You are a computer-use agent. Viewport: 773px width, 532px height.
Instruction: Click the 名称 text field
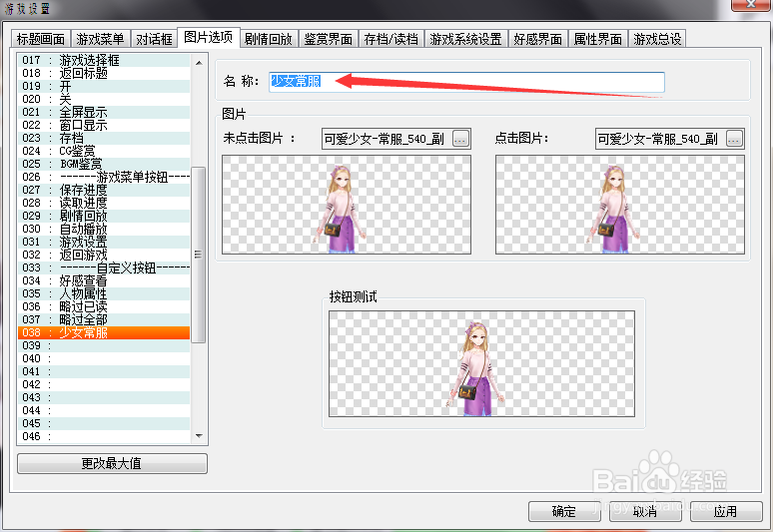click(466, 82)
